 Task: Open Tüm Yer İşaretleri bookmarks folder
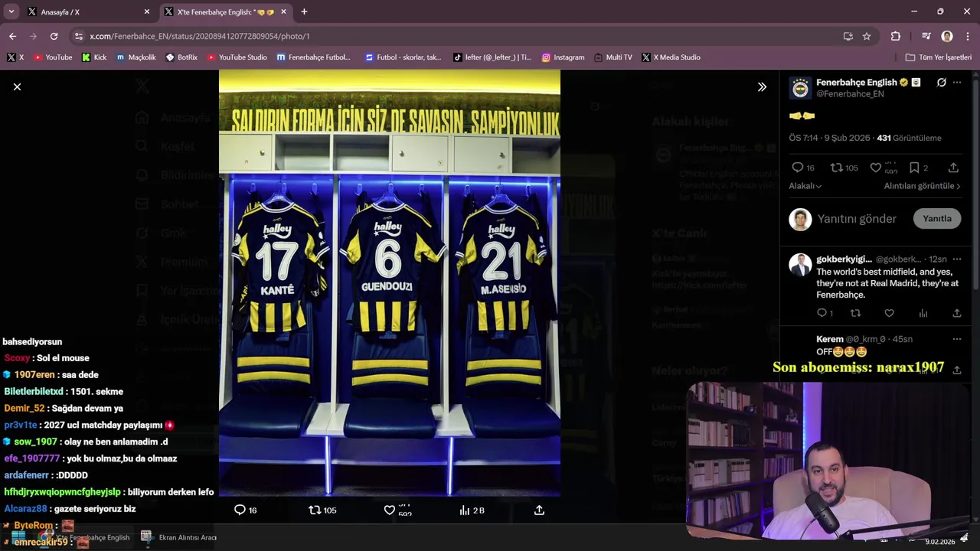point(938,57)
